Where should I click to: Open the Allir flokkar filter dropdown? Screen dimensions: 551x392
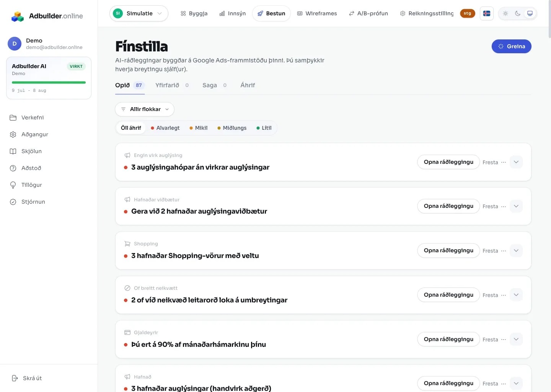click(x=145, y=109)
